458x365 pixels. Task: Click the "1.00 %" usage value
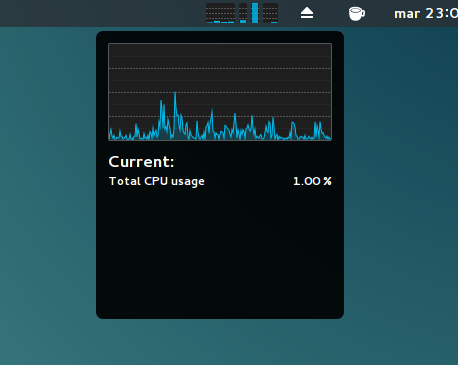point(312,181)
